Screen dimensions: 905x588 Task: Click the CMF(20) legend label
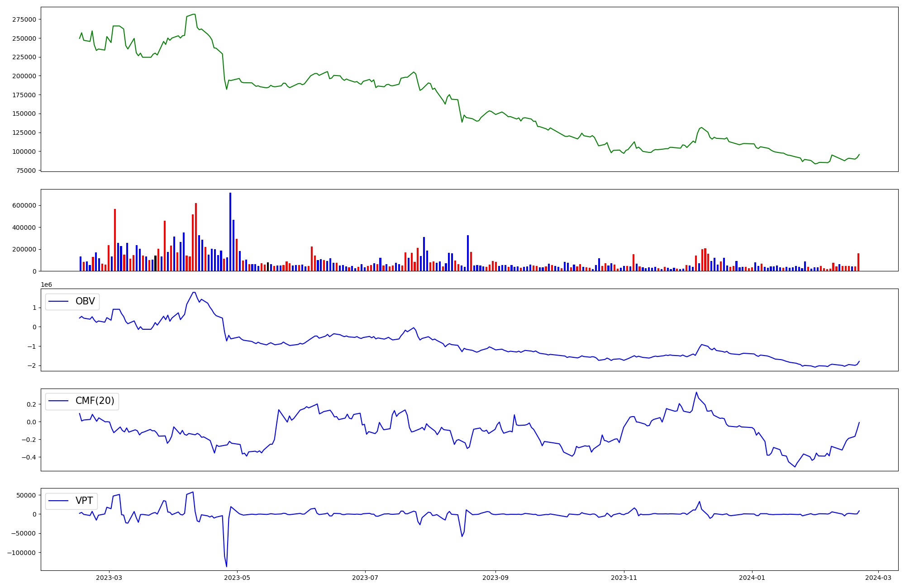coord(95,401)
